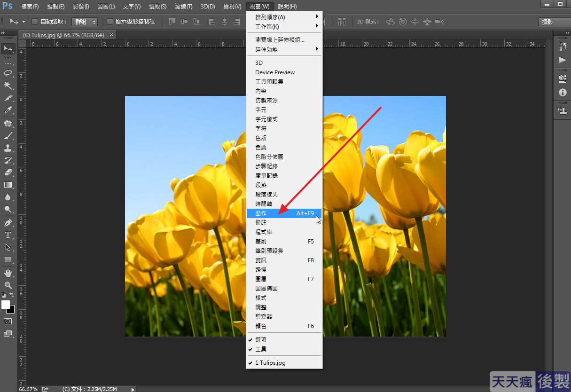The image size is (571, 392).
Task: Collapse the tools panel double arrow
Action: (x=4, y=32)
